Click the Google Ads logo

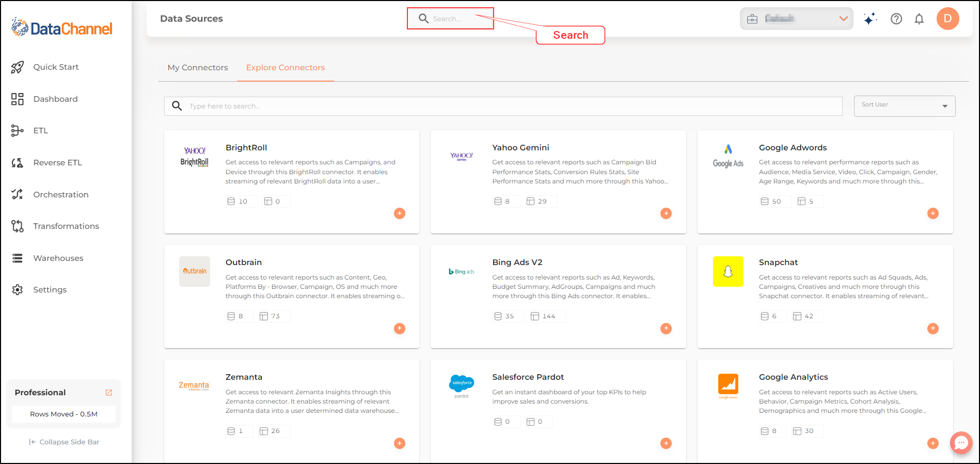[x=728, y=156]
